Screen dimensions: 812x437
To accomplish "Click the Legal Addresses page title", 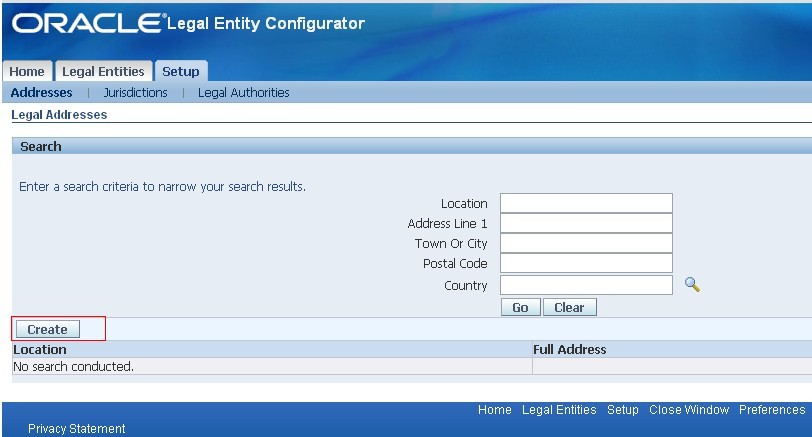I will coord(59,114).
